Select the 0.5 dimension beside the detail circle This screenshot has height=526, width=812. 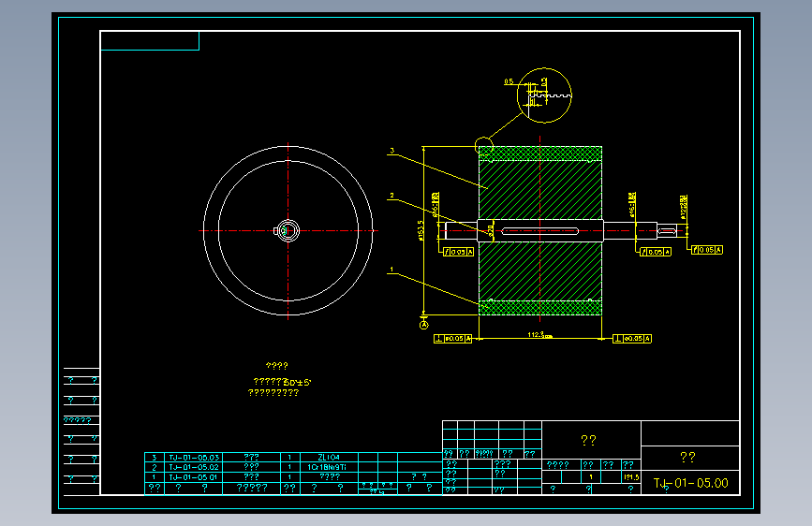tap(509, 81)
